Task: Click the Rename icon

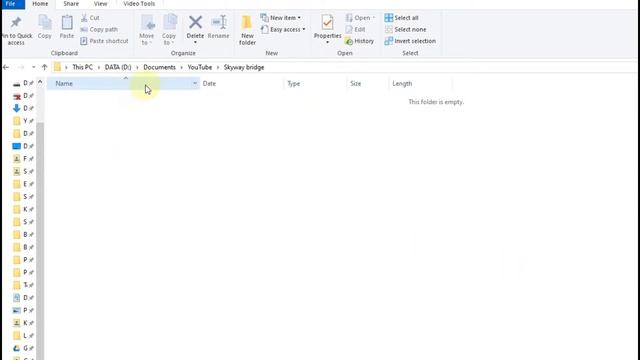Action: [219, 22]
